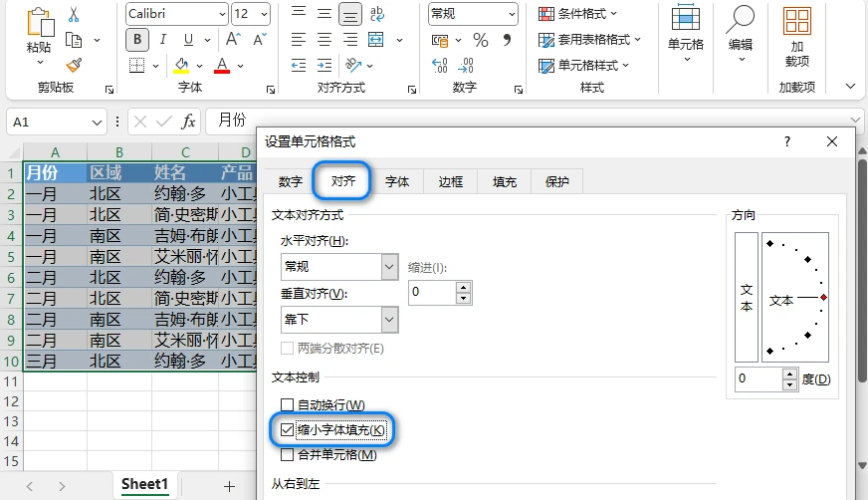Decrease font size with smaller A
This screenshot has height=500, width=868.
(260, 39)
